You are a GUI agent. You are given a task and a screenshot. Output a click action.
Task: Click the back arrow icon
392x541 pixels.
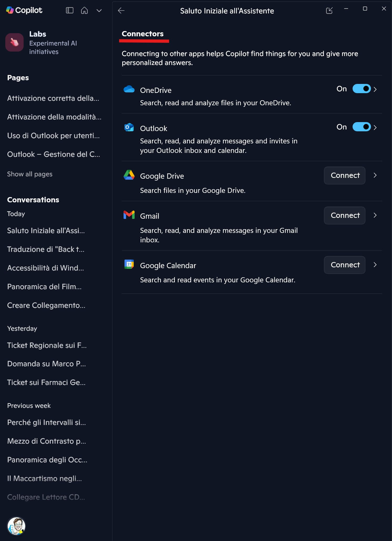point(121,11)
